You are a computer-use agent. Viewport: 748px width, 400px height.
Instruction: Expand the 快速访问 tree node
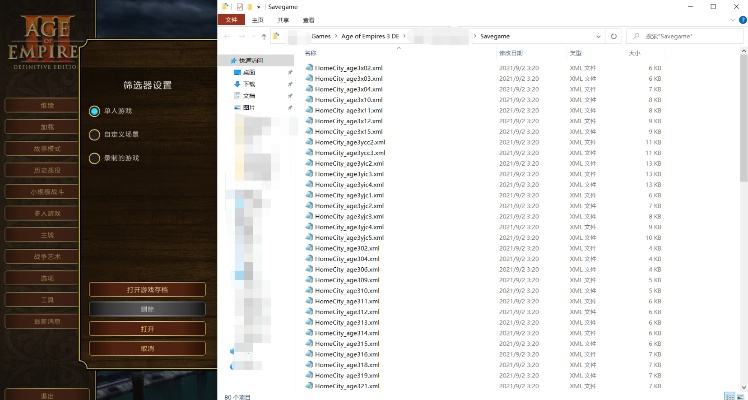(x=228, y=61)
